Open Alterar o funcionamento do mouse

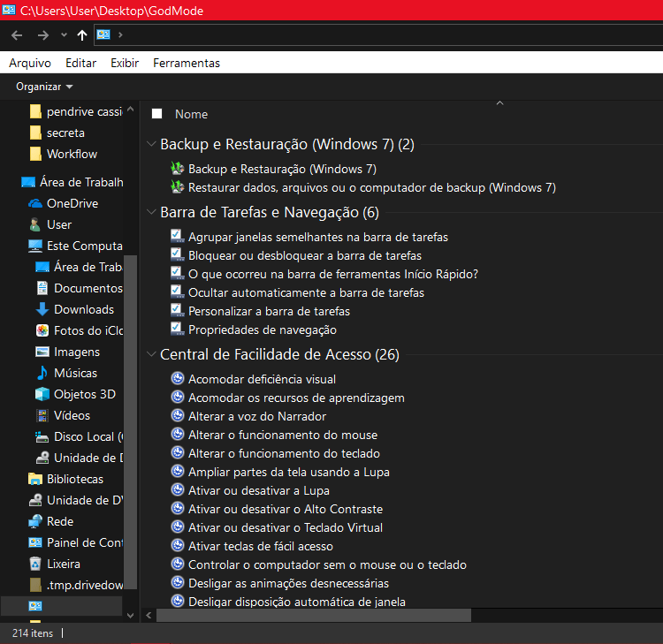[x=283, y=436]
